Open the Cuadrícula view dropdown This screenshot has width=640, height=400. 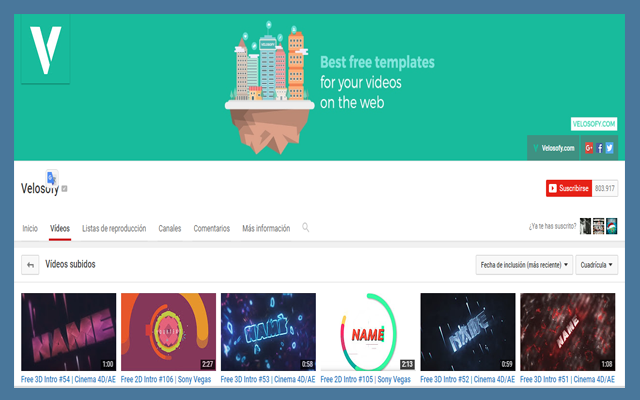coord(598,265)
